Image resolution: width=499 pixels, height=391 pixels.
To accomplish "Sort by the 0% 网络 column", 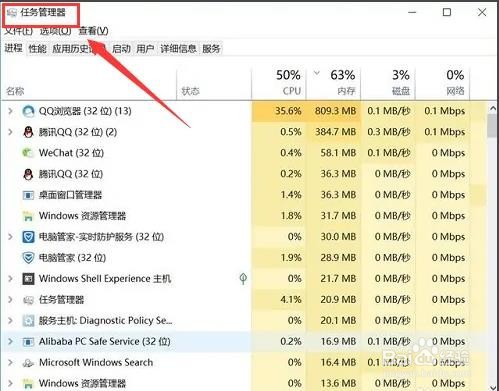I will point(443,84).
